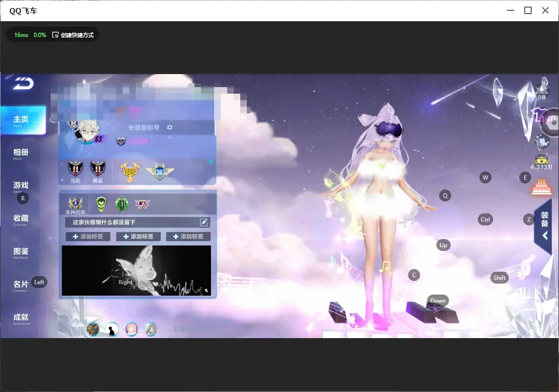
Task: Click the 车神勋章 medal icon
Action: 76,205
